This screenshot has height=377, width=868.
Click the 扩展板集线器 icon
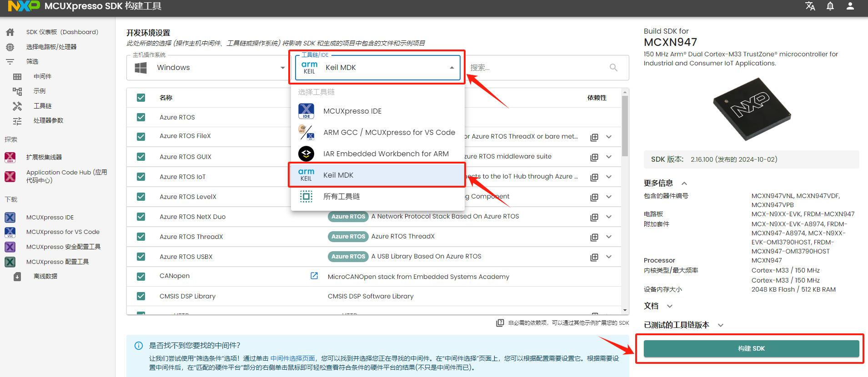10,158
